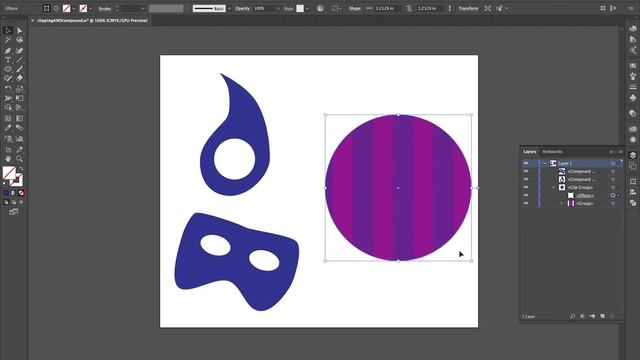Select the Pen tool
This screenshot has height=360, width=640.
(8, 51)
